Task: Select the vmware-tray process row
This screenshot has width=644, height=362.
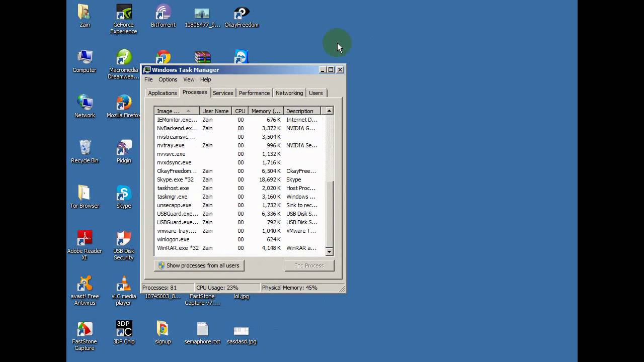Action: (x=240, y=231)
